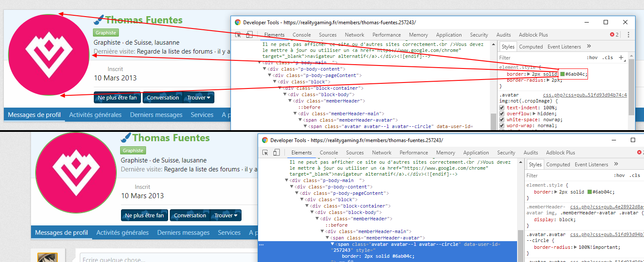Click the paintbrush icon before bottom Thomas Fuentes name
The width and height of the screenshot is (644, 262).
coord(126,137)
